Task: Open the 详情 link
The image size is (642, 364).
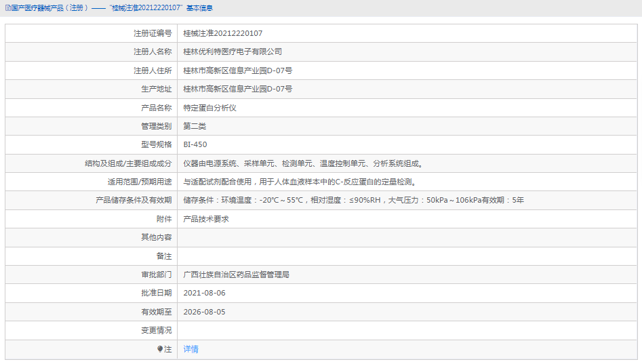Action: point(190,349)
